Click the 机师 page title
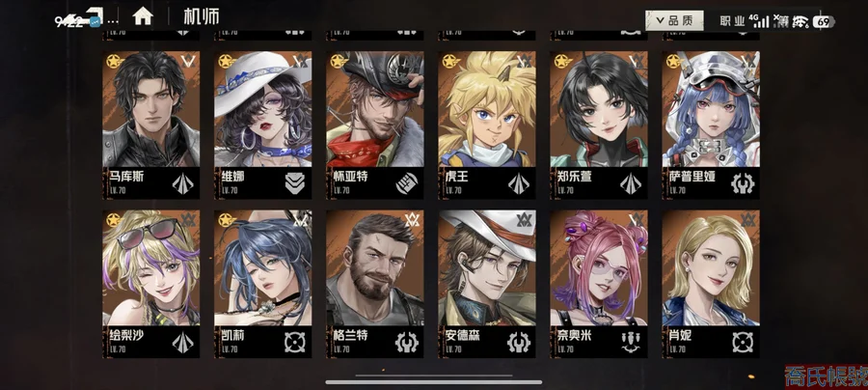The width and height of the screenshot is (868, 390). pos(202,16)
